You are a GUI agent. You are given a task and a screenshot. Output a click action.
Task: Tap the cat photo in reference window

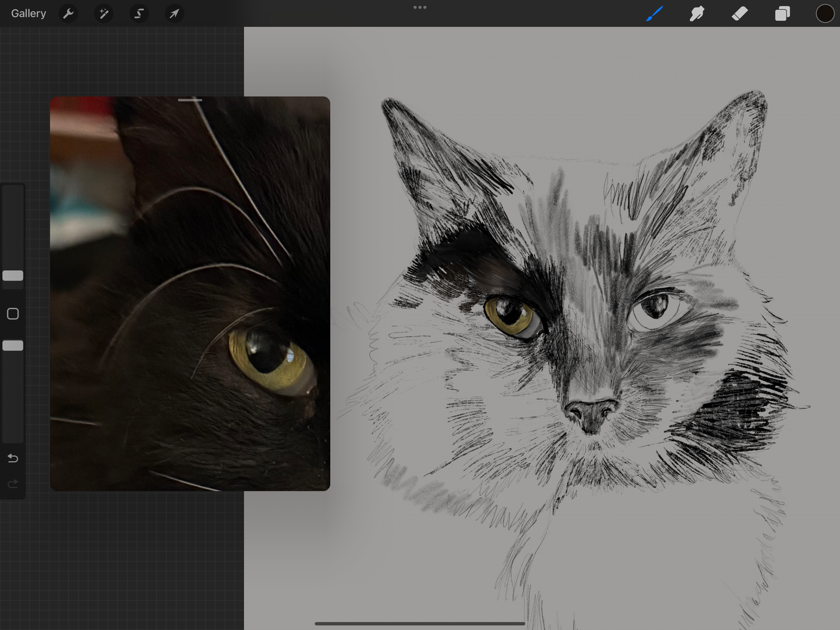pyautogui.click(x=190, y=293)
